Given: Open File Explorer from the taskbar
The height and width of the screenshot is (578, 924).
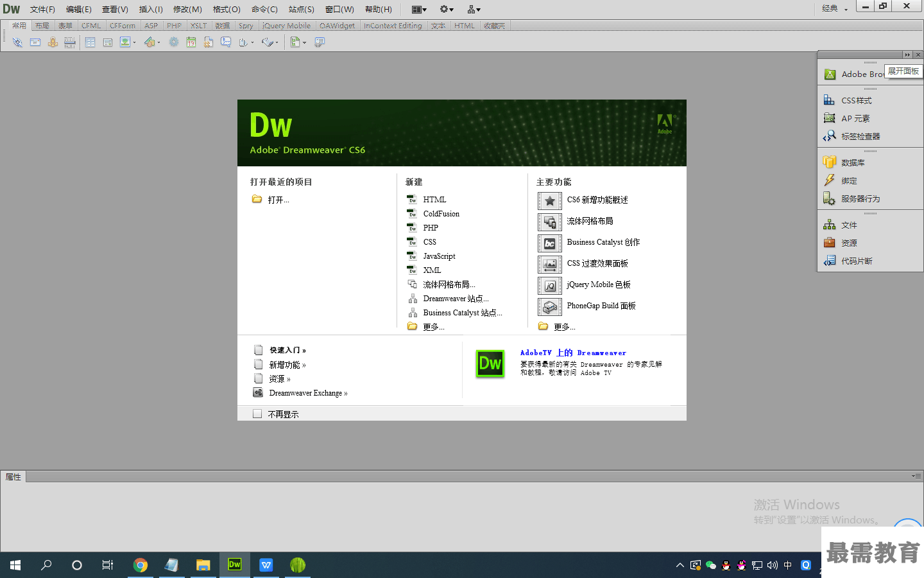Looking at the screenshot, I should click(203, 565).
